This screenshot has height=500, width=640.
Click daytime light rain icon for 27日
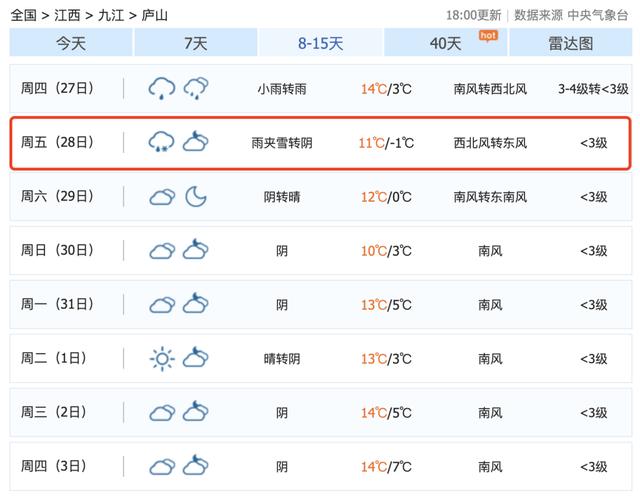(162, 88)
